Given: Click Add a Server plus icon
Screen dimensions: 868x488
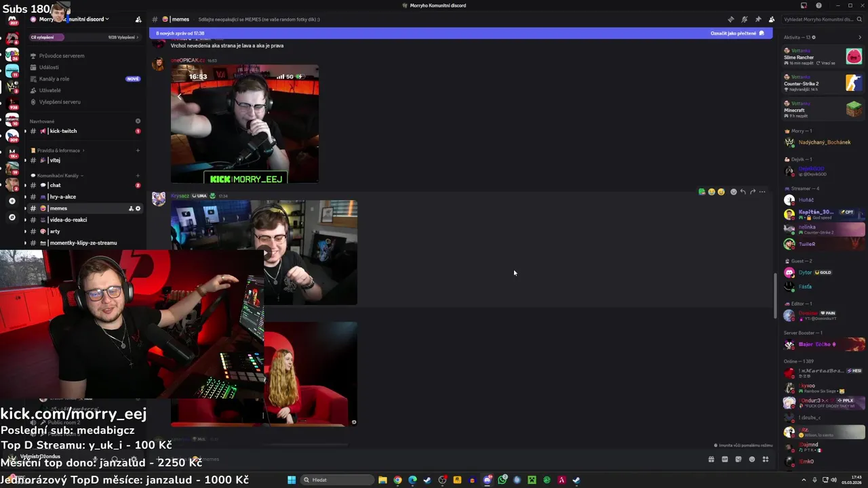Looking at the screenshot, I should coord(12,201).
